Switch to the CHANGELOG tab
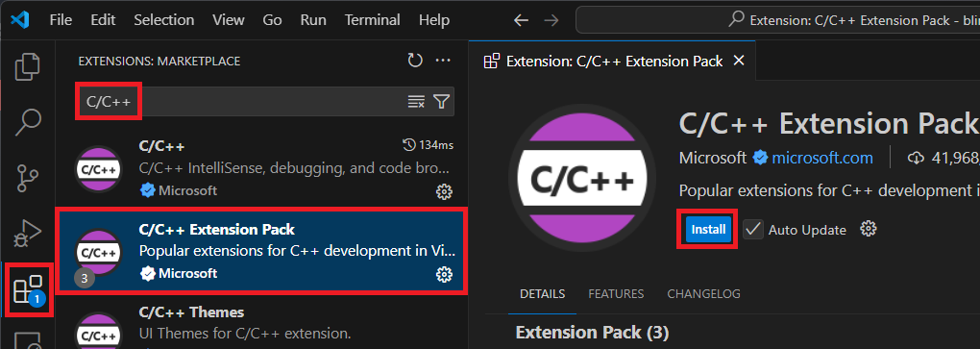The image size is (980, 349). point(703,294)
